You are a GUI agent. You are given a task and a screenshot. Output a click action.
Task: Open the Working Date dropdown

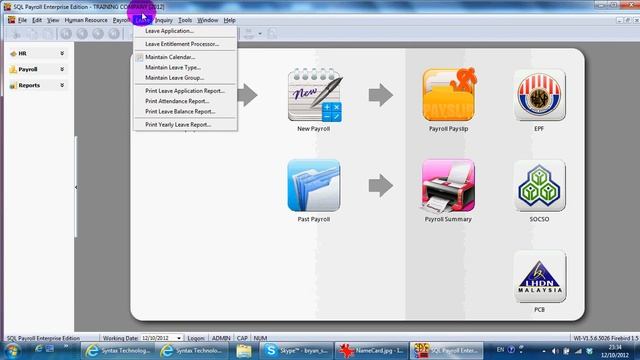pos(179,338)
